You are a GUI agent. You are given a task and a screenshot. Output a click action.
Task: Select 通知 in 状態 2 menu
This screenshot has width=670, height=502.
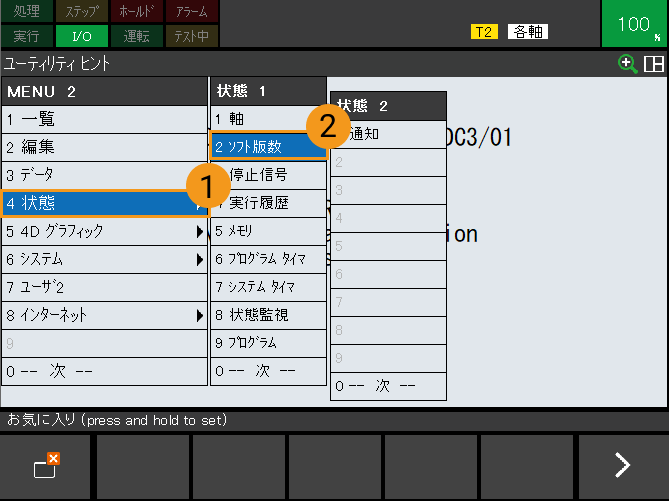pos(388,133)
